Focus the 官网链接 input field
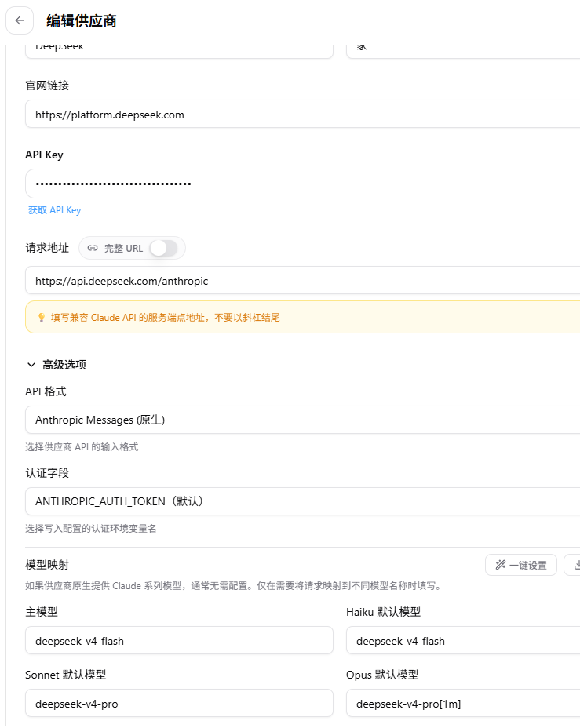Image resolution: width=580 pixels, height=728 pixels. click(x=302, y=115)
